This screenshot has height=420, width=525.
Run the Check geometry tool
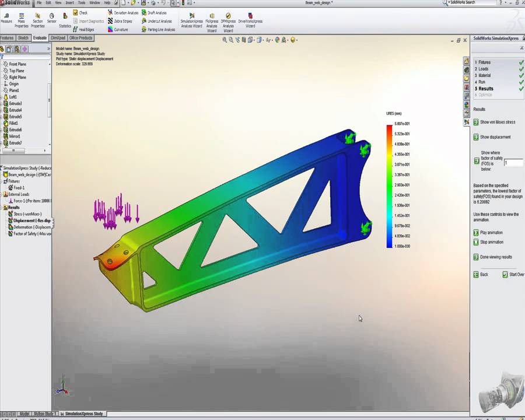pyautogui.click(x=80, y=13)
